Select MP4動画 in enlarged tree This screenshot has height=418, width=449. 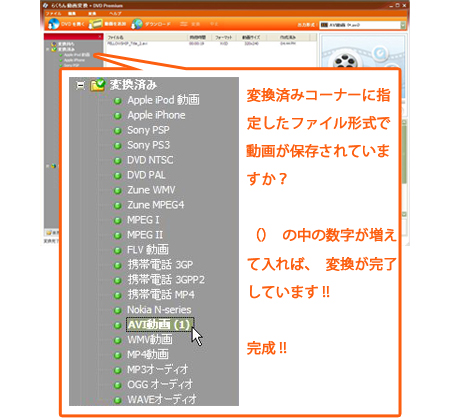point(148,355)
